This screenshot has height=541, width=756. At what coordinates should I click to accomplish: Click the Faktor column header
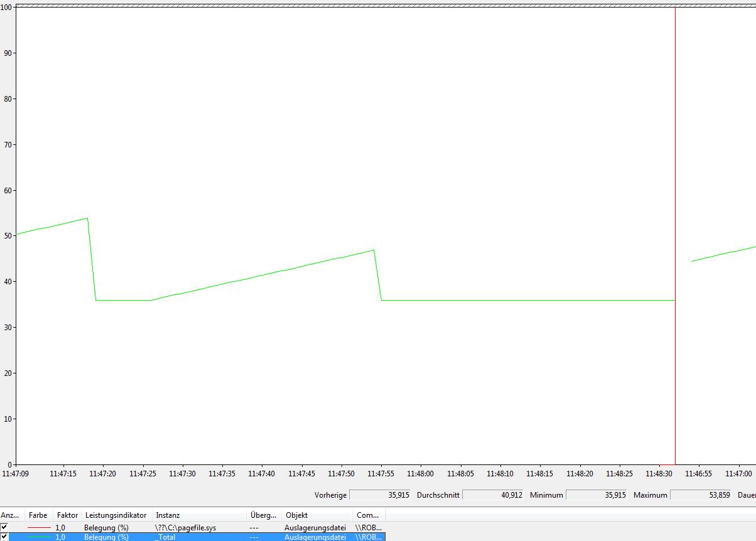(67, 515)
